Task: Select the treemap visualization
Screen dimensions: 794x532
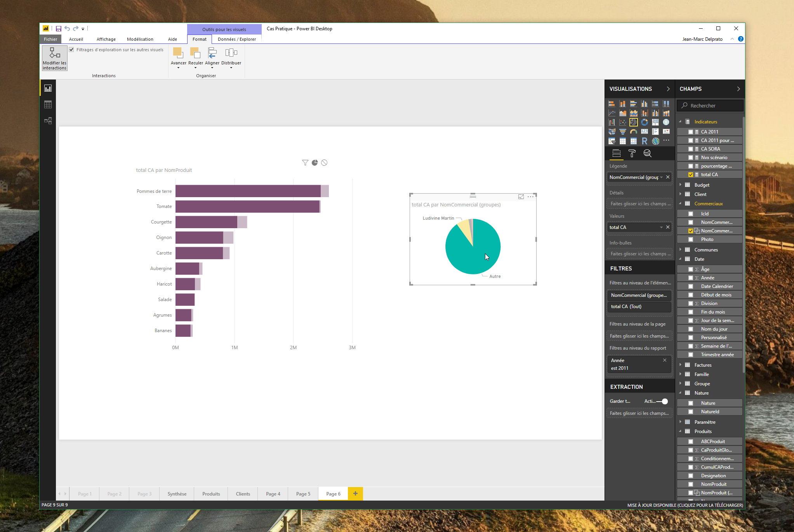Action: click(x=655, y=122)
